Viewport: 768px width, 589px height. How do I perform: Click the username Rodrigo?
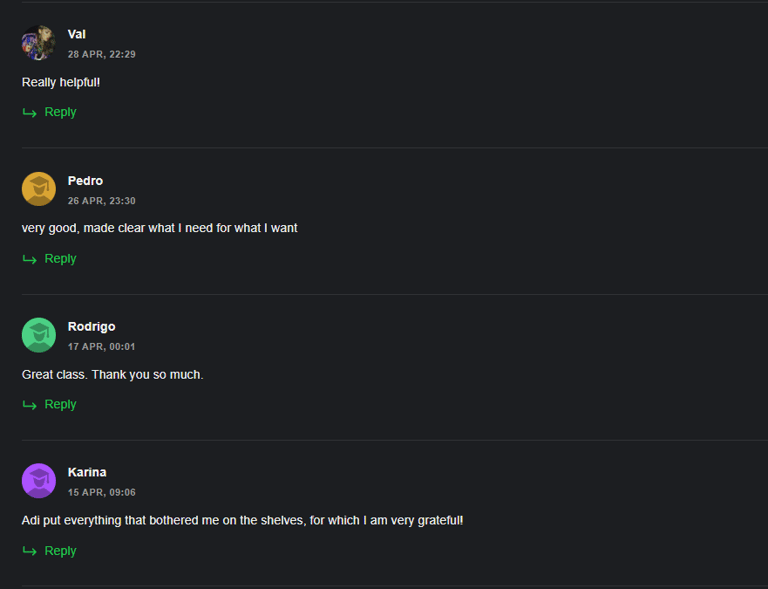click(x=92, y=327)
